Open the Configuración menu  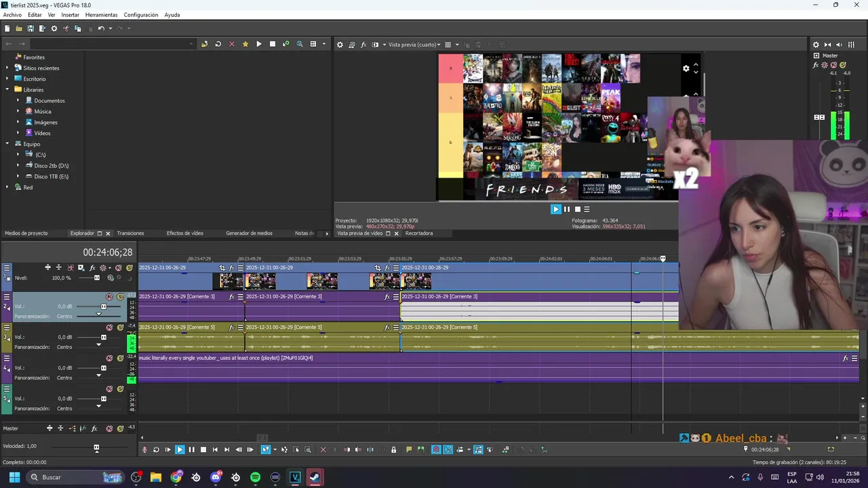(141, 15)
